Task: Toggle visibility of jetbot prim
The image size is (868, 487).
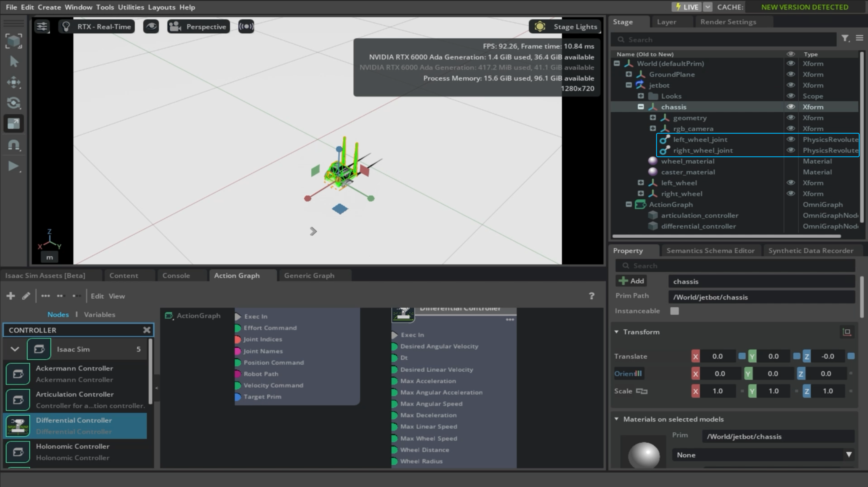Action: (x=791, y=85)
